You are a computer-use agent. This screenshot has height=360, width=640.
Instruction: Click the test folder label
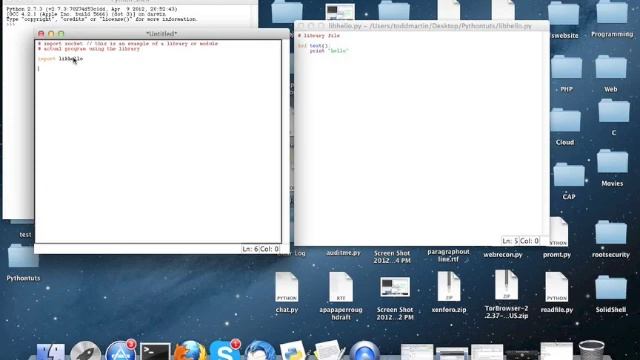click(25, 235)
